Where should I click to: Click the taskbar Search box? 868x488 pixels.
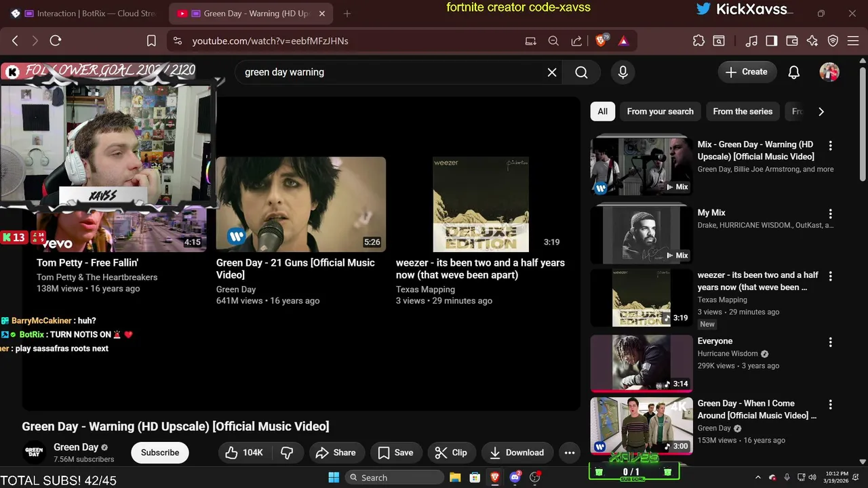(395, 477)
